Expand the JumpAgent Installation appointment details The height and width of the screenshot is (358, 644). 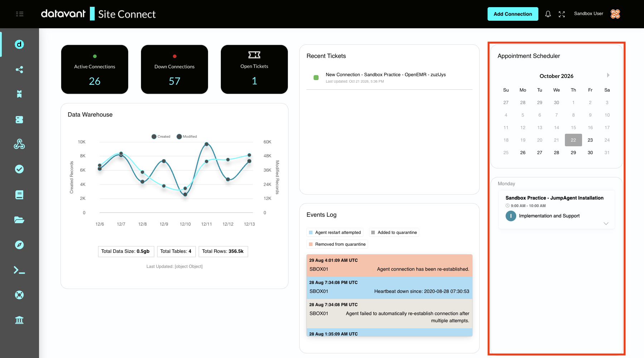point(606,224)
